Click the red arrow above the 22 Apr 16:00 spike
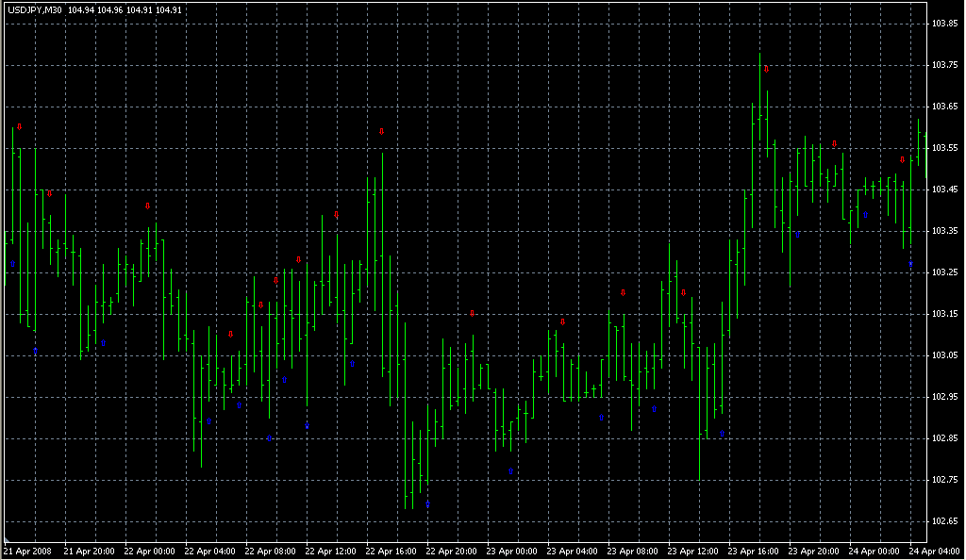This screenshot has width=966, height=560. click(x=381, y=132)
